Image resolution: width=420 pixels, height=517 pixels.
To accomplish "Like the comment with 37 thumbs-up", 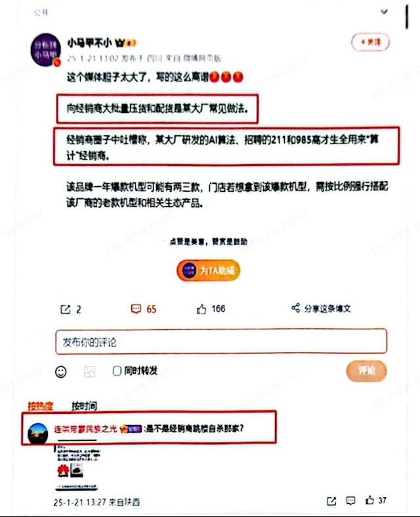I will [370, 500].
